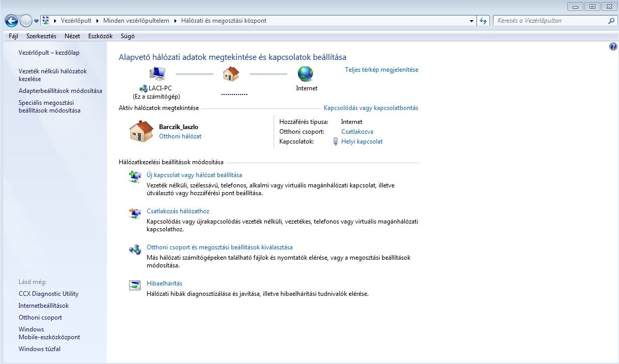Viewport: 619px width, 364px height.
Task: Click the Control Panel icon in the address bar
Action: [x=46, y=20]
